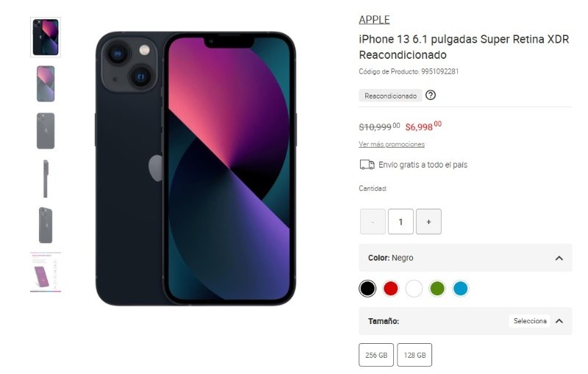The height and width of the screenshot is (374, 588).
Task: Click the quantity input field showing 1
Action: (x=401, y=221)
